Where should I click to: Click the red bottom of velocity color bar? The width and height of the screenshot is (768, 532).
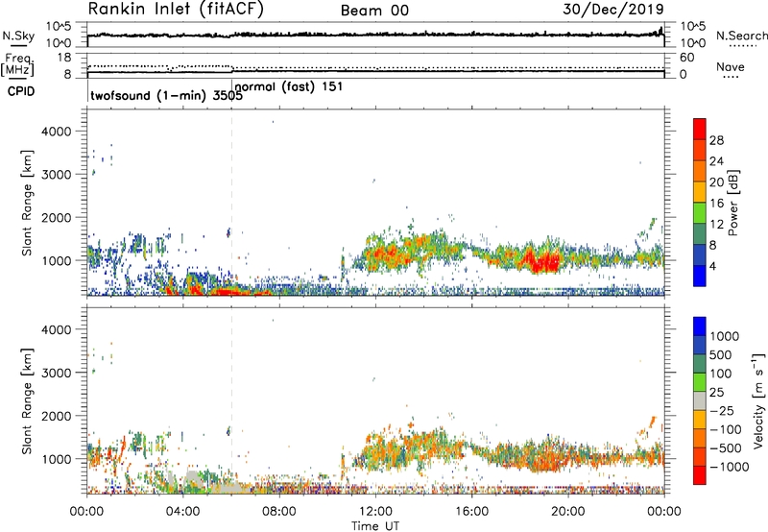click(700, 475)
